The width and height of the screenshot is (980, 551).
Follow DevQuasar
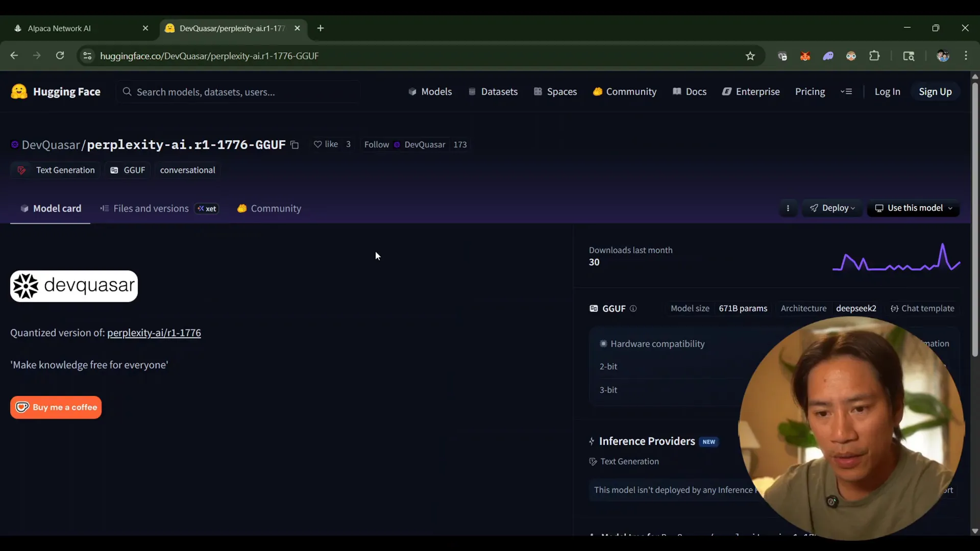(377, 144)
